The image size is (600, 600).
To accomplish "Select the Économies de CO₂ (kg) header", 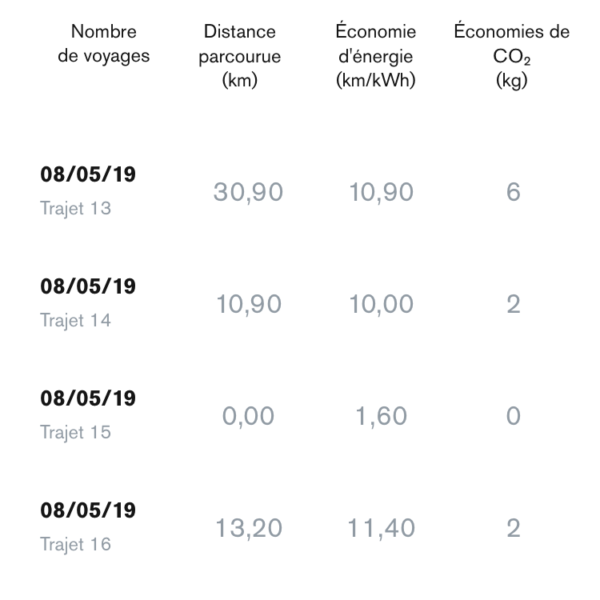I will coord(512,56).
